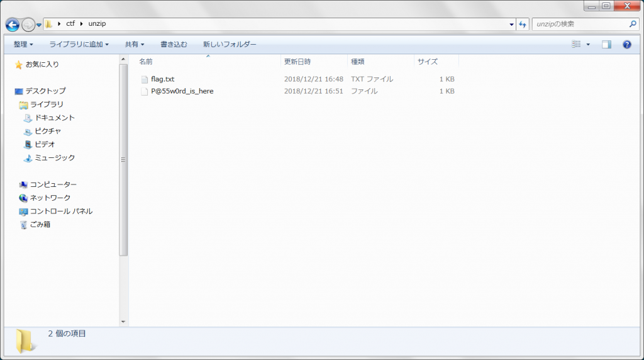Open the ごみ箱 recycle bin item
The width and height of the screenshot is (644, 360).
tap(40, 225)
